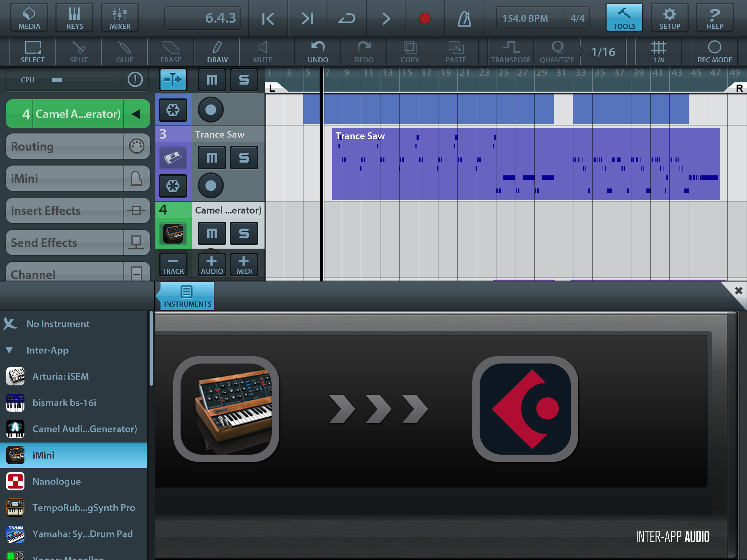Choose the Erase tool

coord(171,52)
